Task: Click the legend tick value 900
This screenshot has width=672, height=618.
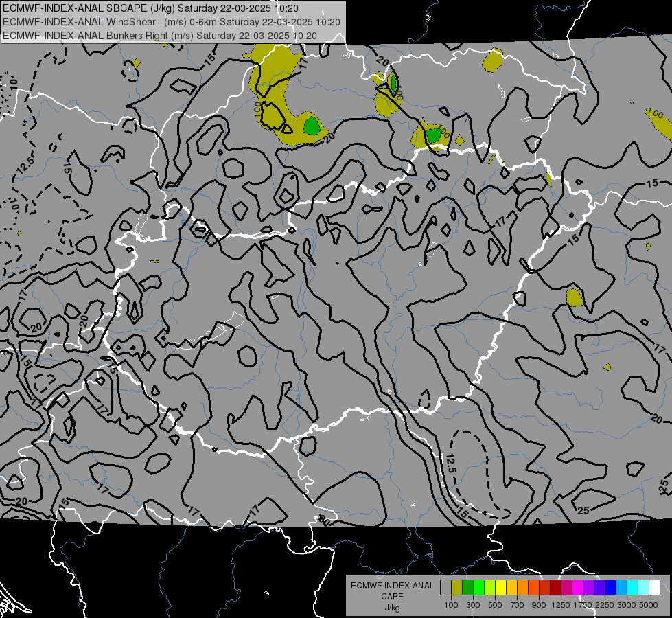Action: point(539,605)
